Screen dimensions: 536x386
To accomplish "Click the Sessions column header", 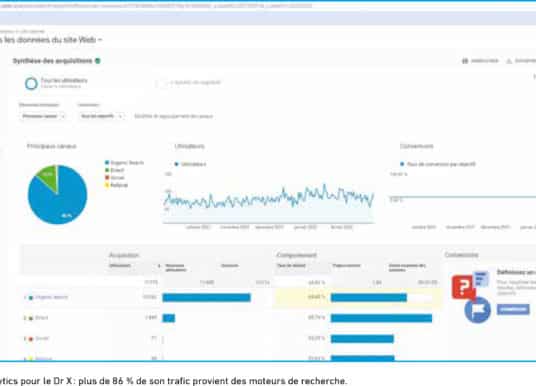I will 230,266.
